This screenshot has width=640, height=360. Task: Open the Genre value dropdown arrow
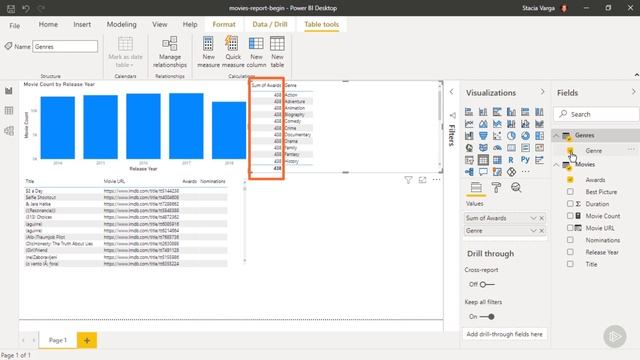533,231
